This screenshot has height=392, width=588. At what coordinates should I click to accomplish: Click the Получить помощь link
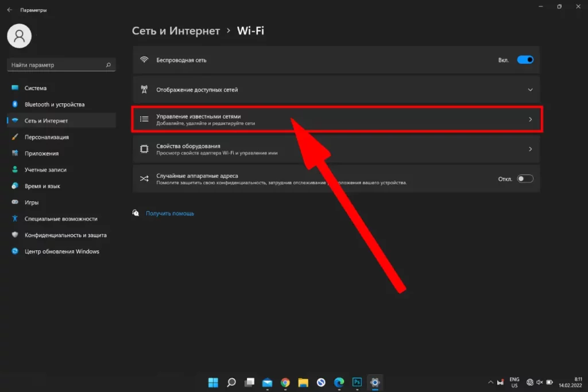(170, 214)
